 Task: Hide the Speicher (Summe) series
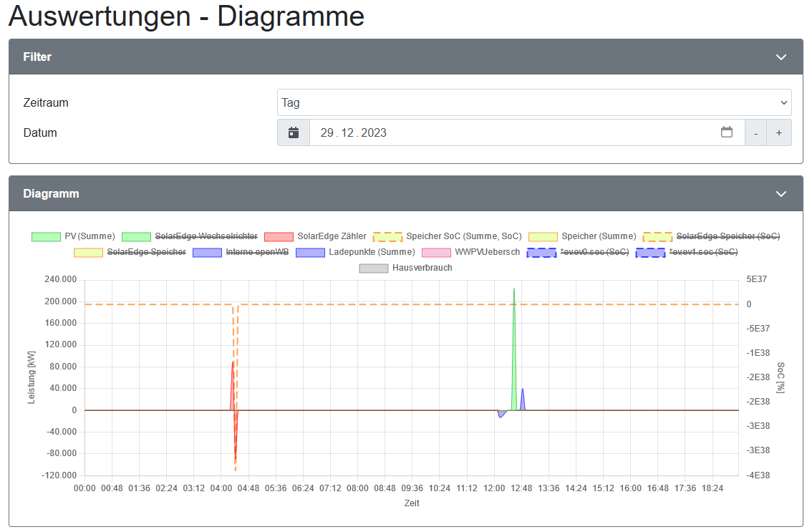pos(599,236)
